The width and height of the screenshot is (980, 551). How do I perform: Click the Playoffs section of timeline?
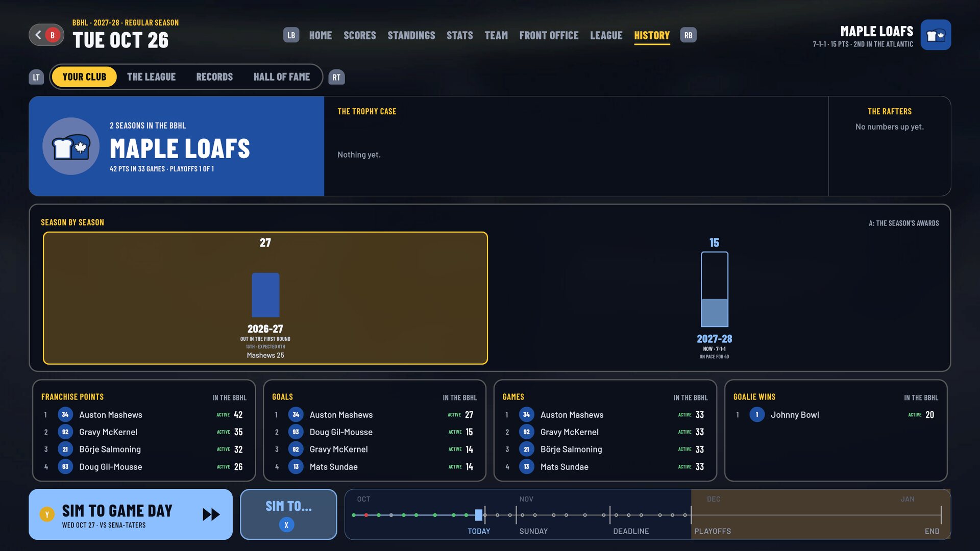[820, 514]
